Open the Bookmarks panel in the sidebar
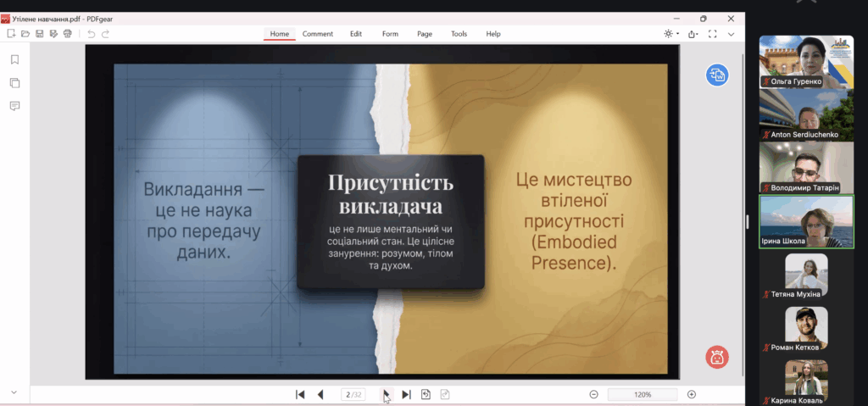 coord(14,59)
